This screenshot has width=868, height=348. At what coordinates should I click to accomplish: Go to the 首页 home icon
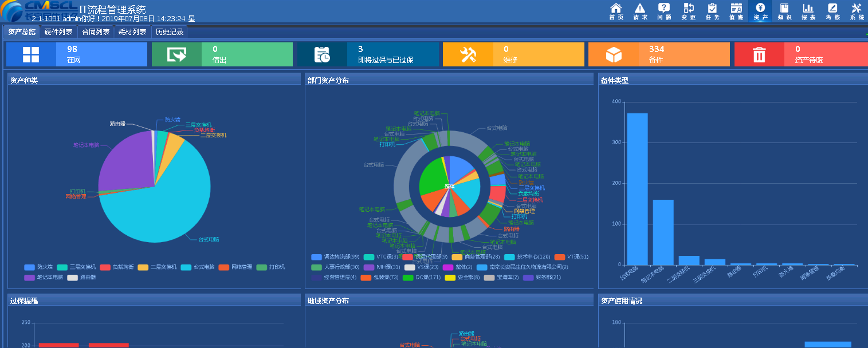coord(616,11)
